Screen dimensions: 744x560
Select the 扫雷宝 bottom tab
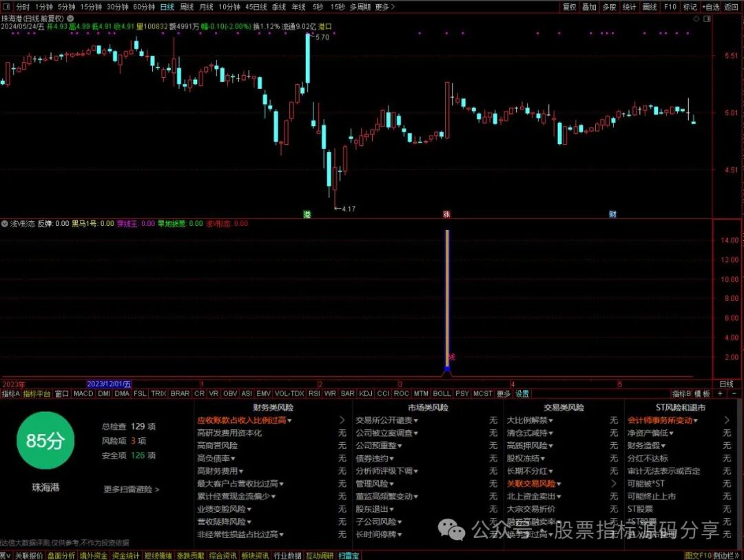tap(349, 555)
